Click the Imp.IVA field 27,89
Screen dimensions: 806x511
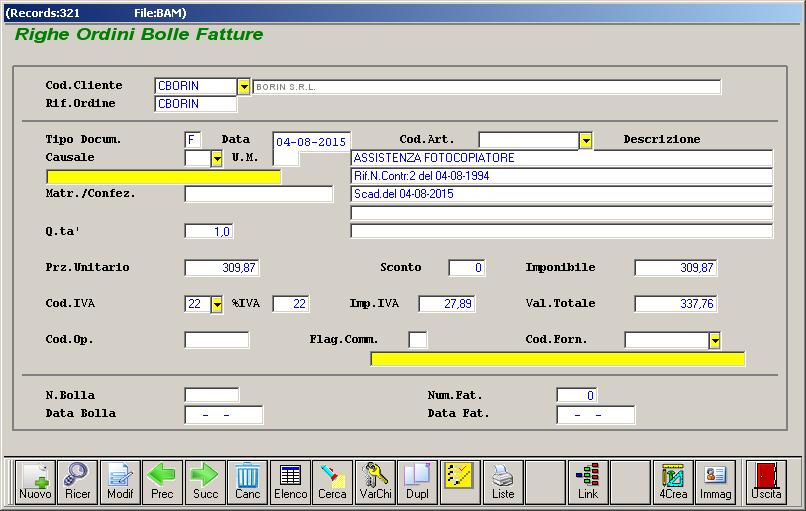447,304
